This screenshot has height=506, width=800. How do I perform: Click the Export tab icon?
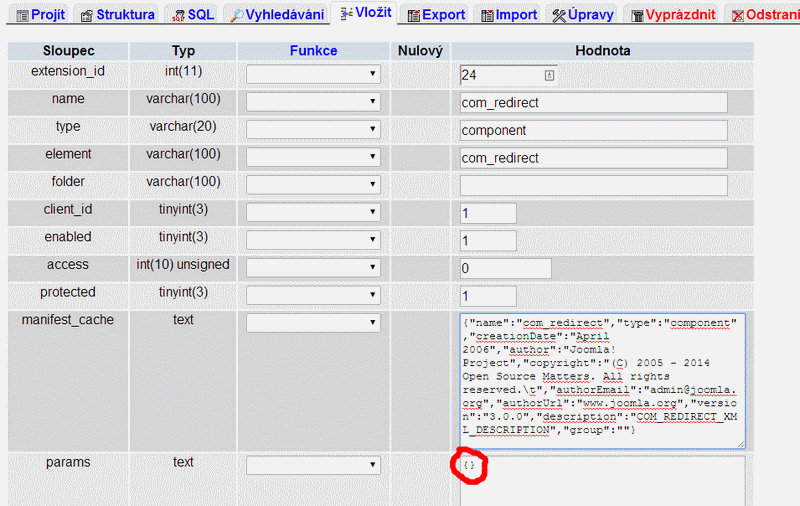(413, 16)
